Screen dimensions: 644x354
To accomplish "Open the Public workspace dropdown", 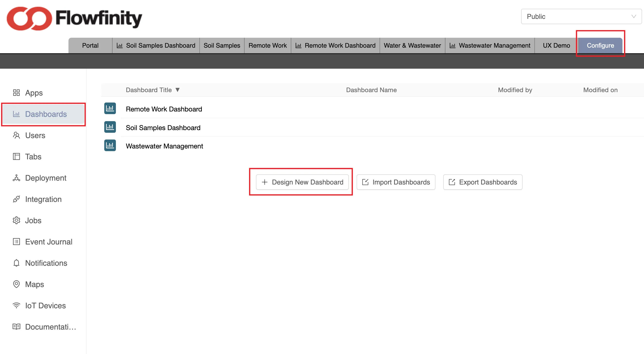I will click(x=581, y=16).
